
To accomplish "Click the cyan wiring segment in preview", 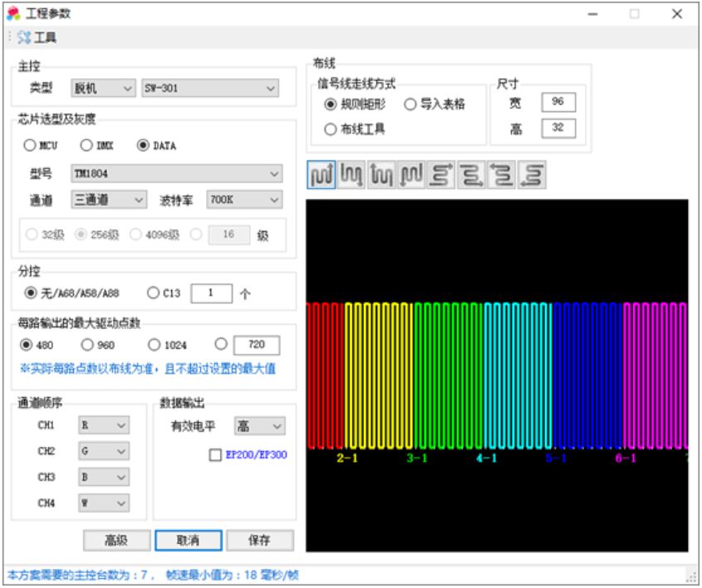I will (x=518, y=375).
